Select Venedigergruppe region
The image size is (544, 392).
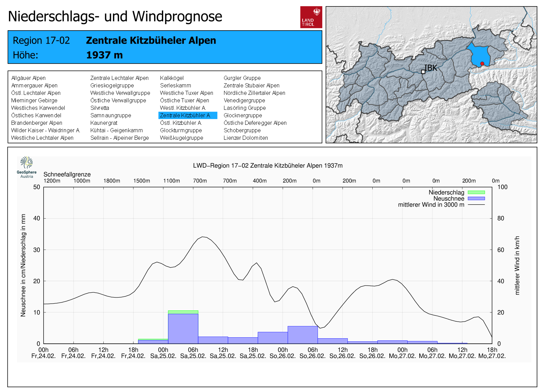(244, 101)
